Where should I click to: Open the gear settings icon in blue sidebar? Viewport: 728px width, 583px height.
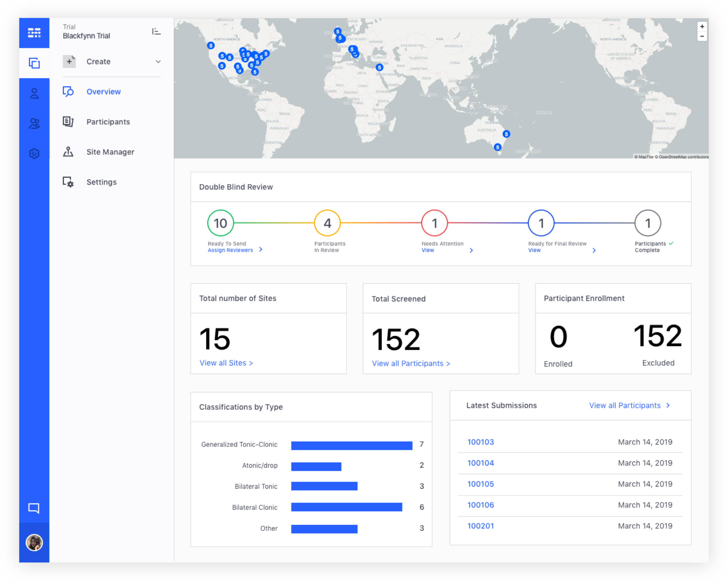34,154
